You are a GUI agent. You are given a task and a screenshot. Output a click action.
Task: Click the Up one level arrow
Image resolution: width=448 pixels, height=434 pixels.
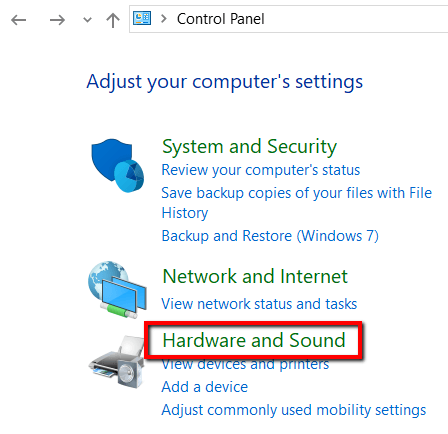click(x=113, y=20)
